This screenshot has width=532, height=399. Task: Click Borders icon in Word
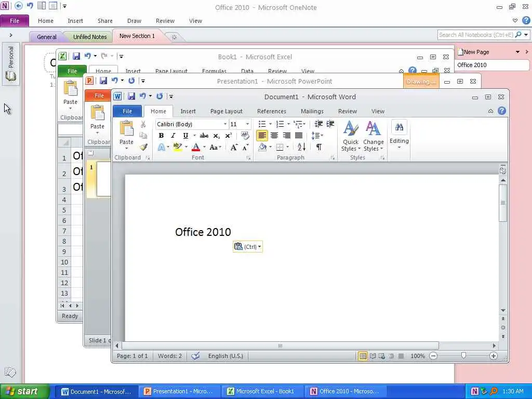tap(280, 147)
